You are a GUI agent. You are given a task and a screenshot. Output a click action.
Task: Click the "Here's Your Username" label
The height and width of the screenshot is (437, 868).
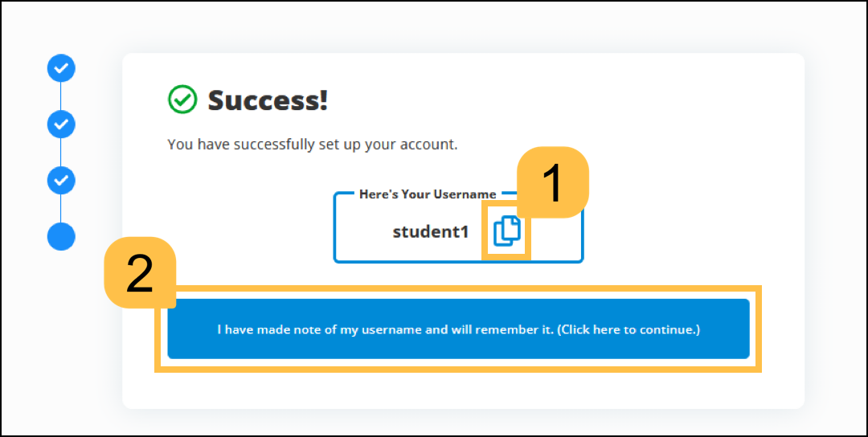point(427,194)
